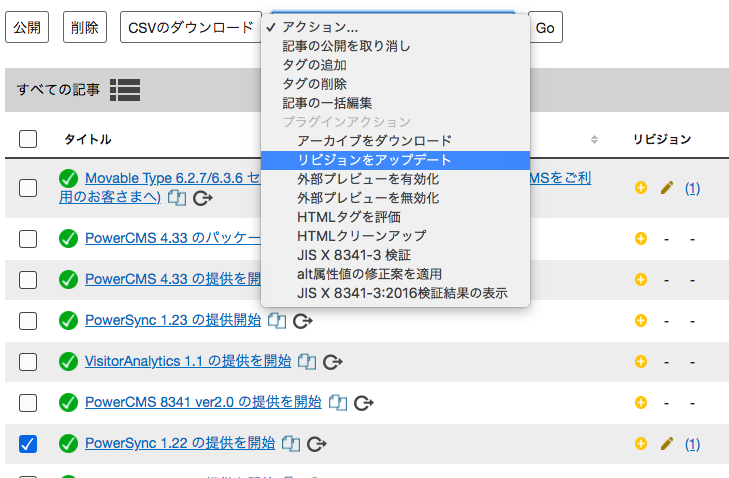The width and height of the screenshot is (729, 478).
Task: Click duplicate icon for Movable Type article
Action: point(177,198)
